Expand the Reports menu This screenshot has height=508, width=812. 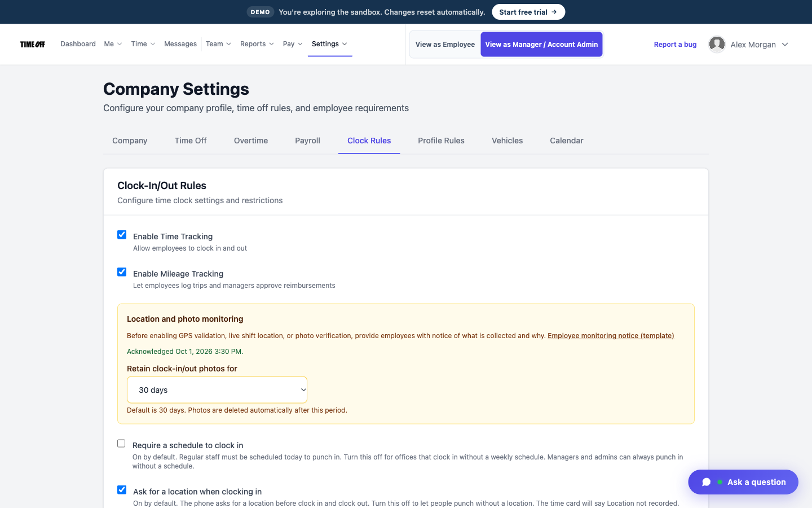point(257,44)
